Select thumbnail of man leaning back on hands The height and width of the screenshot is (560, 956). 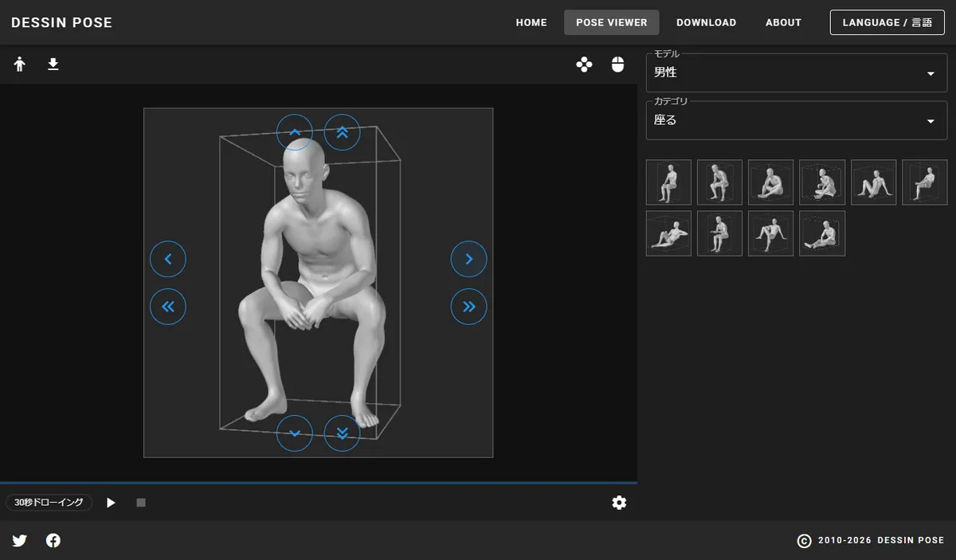coord(770,233)
